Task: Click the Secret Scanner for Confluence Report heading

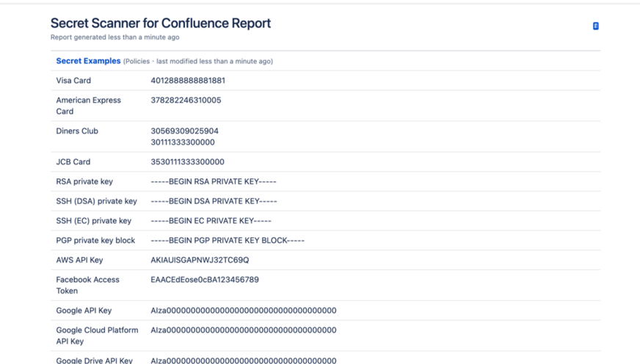Action: pyautogui.click(x=161, y=23)
